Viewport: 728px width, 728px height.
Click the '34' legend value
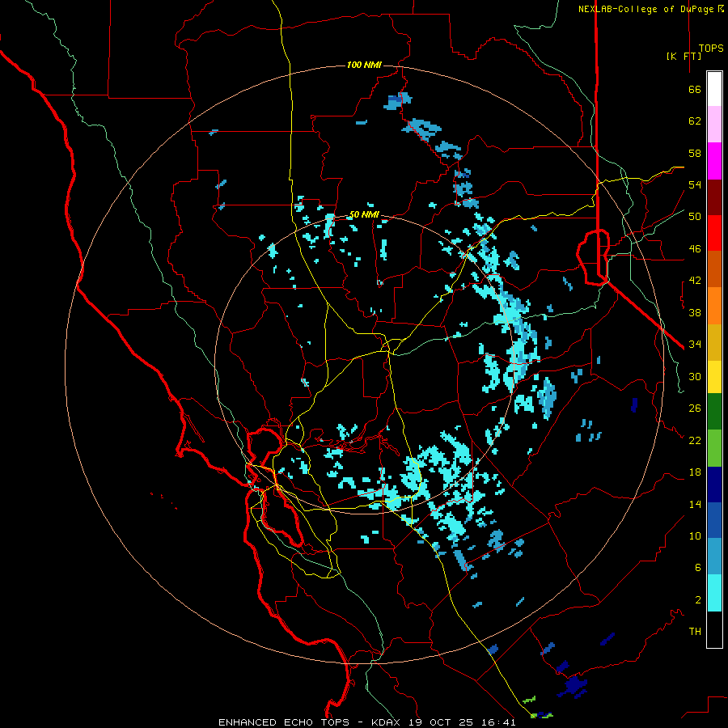pos(695,345)
